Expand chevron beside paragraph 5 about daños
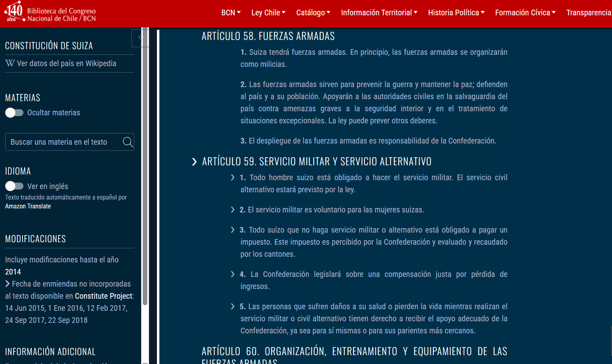612x364 pixels. (233, 306)
